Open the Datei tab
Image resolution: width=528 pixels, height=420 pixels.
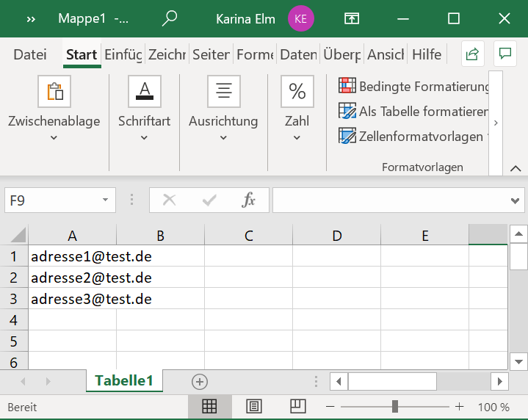tap(30, 54)
